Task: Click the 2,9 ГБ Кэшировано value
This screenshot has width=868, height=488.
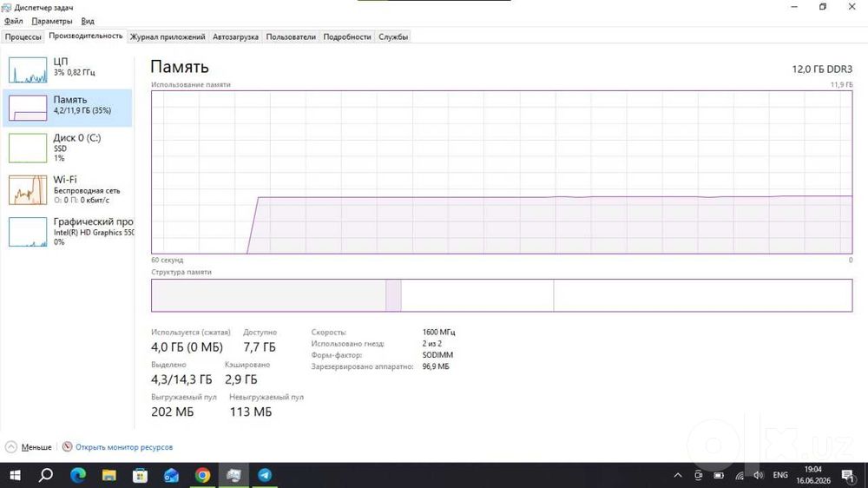Action: click(x=240, y=379)
